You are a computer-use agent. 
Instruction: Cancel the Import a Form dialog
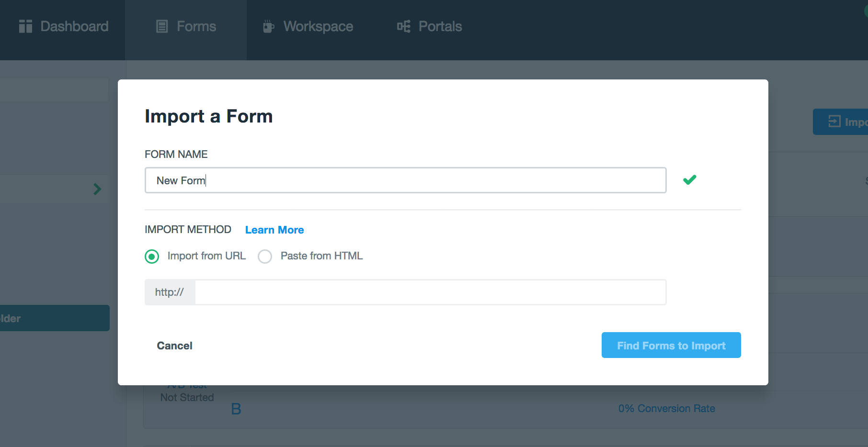click(x=174, y=346)
